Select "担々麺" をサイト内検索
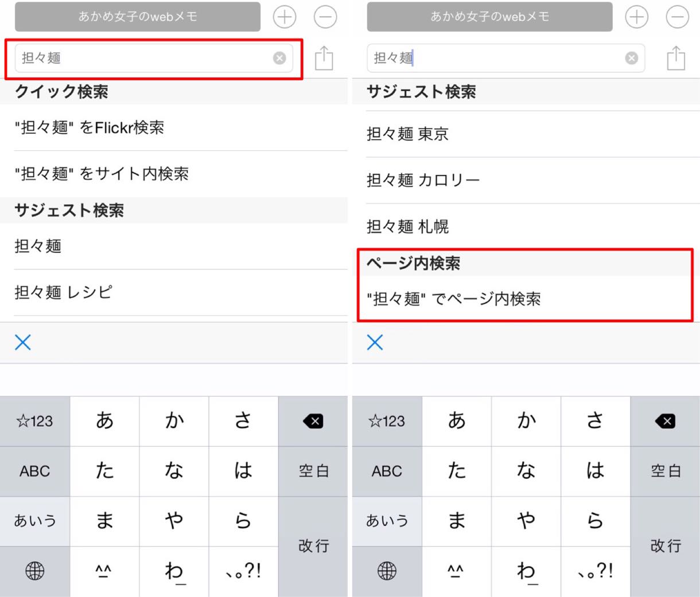Image resolution: width=700 pixels, height=597 pixels. (x=174, y=174)
